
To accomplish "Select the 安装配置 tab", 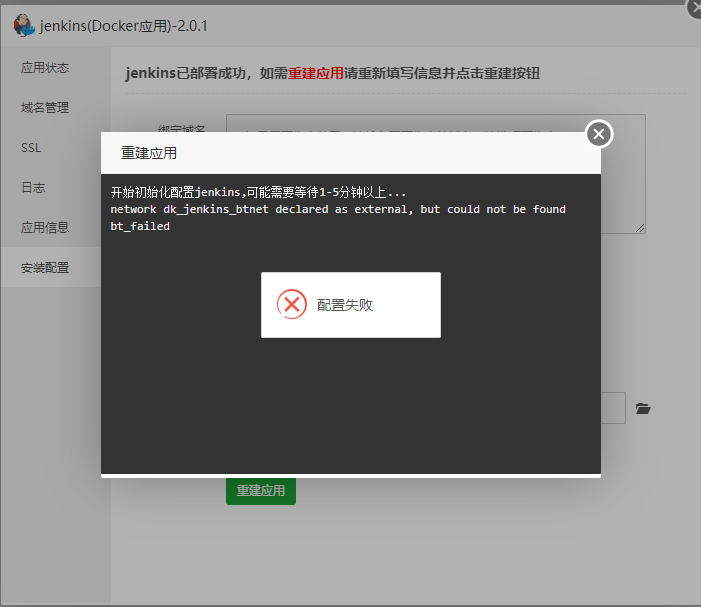I will click(x=45, y=267).
